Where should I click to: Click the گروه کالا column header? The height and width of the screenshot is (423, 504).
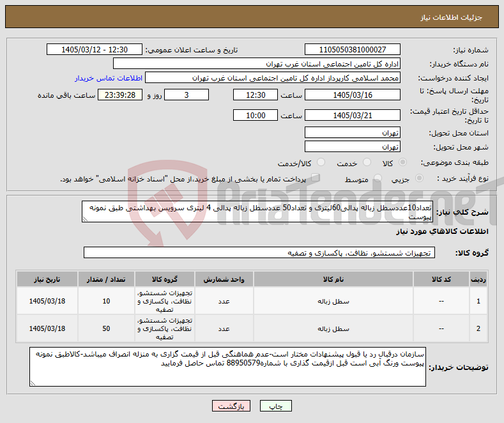(x=165, y=279)
